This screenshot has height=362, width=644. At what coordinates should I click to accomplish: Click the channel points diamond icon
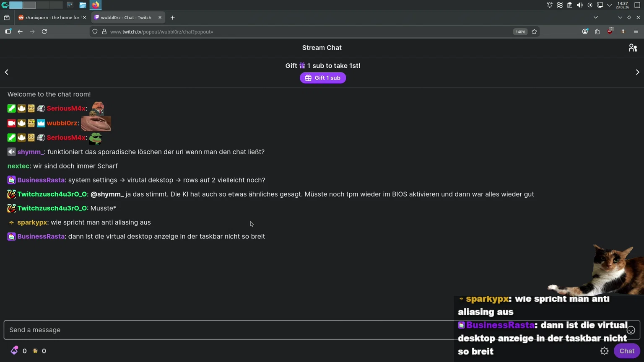pos(14,351)
